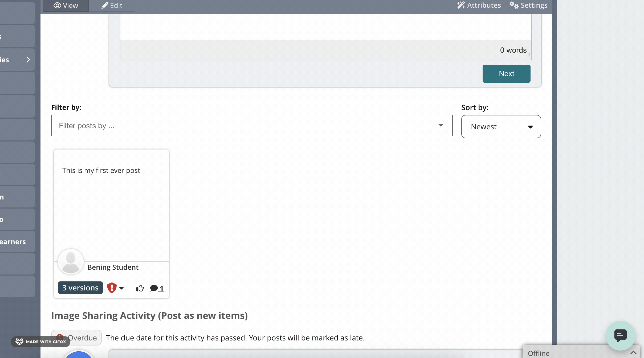Expand the flag options caret

tap(121, 288)
